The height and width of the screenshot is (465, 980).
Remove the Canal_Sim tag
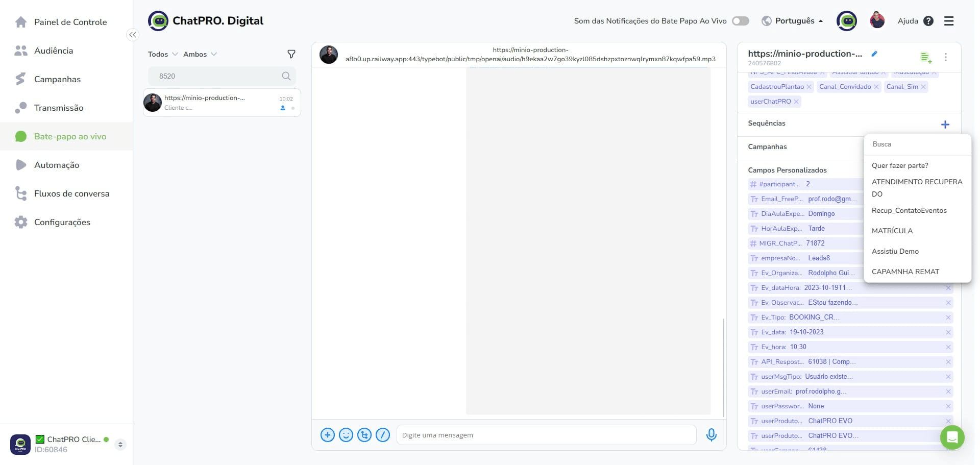(x=923, y=87)
